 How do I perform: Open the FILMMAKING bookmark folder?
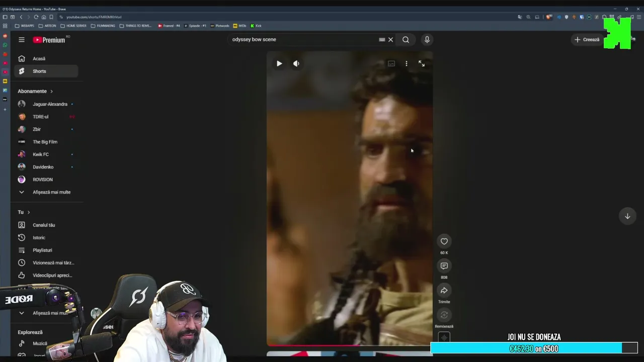pyautogui.click(x=103, y=26)
